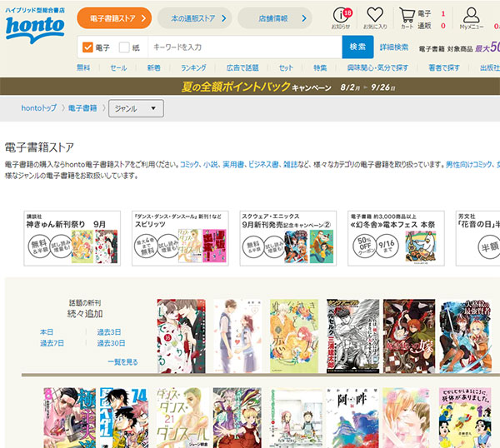500x448 pixels.
Task: Expand the ジャンル dropdown
Action: [x=136, y=108]
